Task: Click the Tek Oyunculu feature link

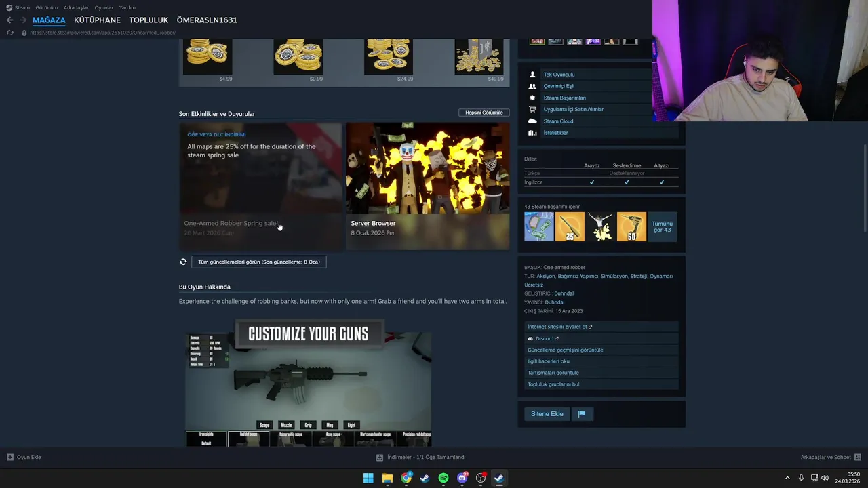Action: pyautogui.click(x=559, y=75)
